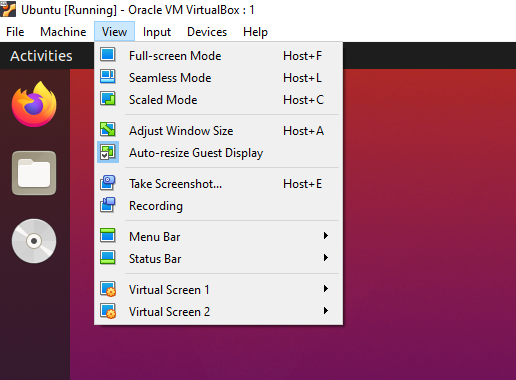This screenshot has width=516, height=380.
Task: Open Files from the Ubuntu dock
Action: [x=34, y=173]
